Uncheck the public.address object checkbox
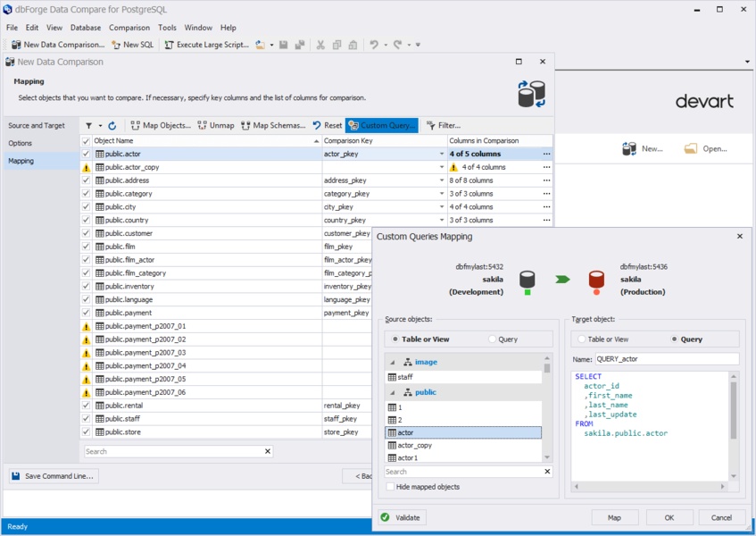 click(x=86, y=180)
